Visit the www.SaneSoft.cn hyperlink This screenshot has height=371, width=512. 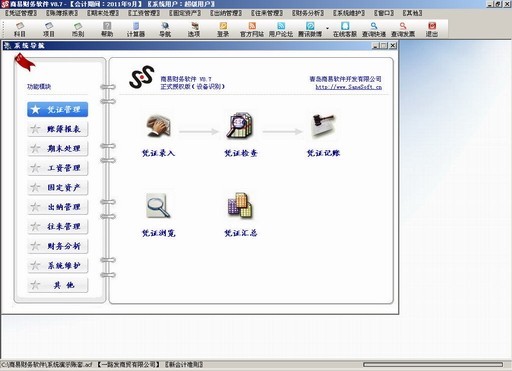point(349,87)
